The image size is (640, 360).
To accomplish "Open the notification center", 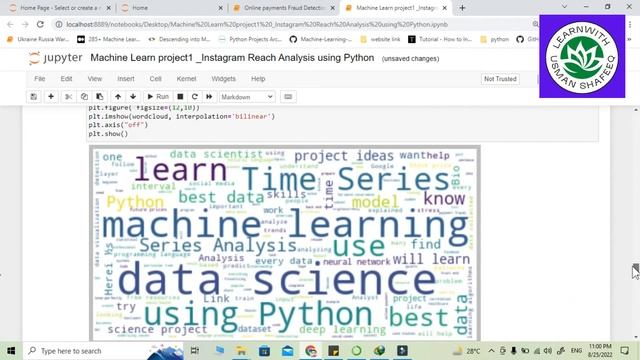I will pyautogui.click(x=624, y=351).
